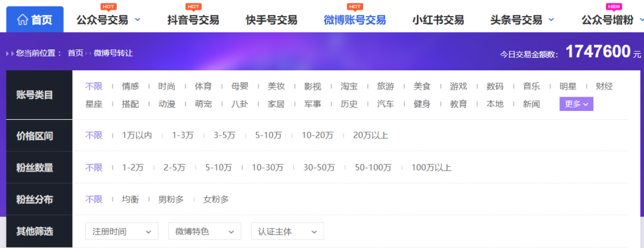Expand the 头条号交易 dropdown arrow
Screen dimensions: 644x248
tap(551, 20)
